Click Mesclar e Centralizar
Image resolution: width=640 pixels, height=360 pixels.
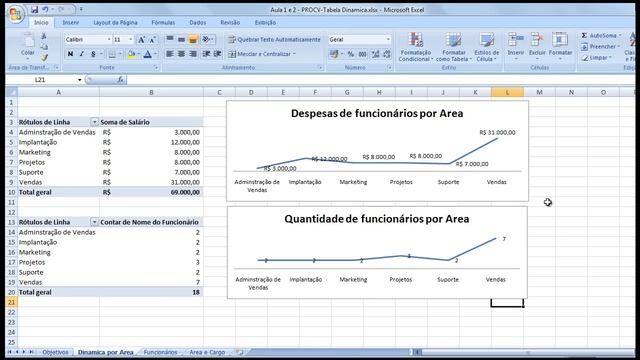(261, 54)
